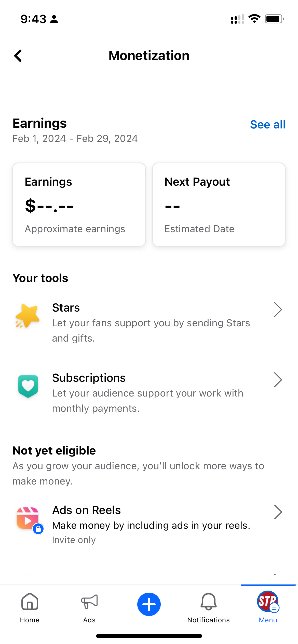
Task: Tap the Ads on Reels title
Action: point(87,510)
